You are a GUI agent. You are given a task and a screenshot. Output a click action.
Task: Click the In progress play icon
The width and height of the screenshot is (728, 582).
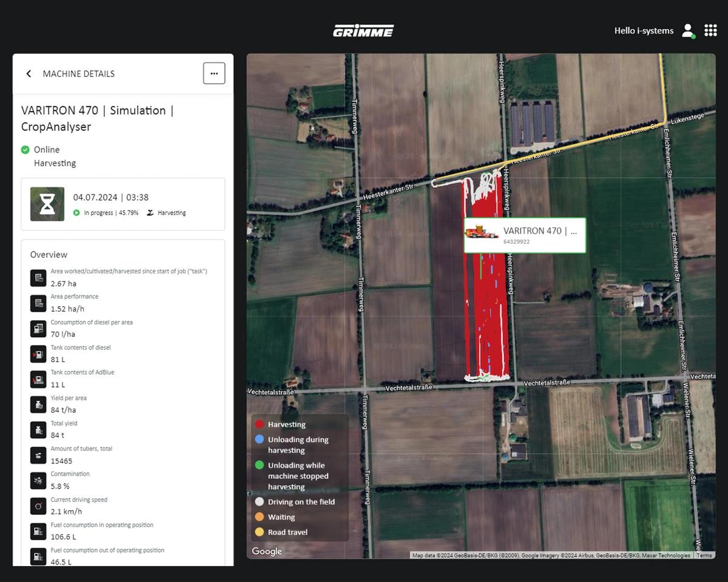tap(76, 213)
